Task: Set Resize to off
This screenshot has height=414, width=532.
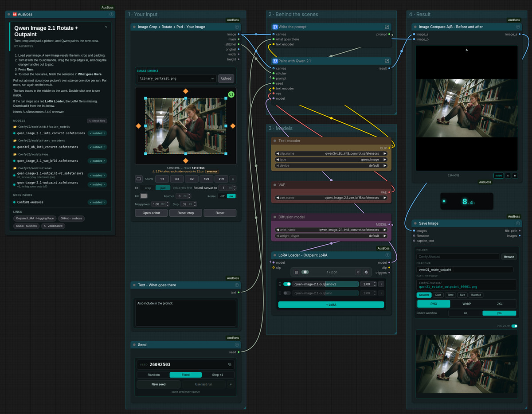Action: click(223, 196)
